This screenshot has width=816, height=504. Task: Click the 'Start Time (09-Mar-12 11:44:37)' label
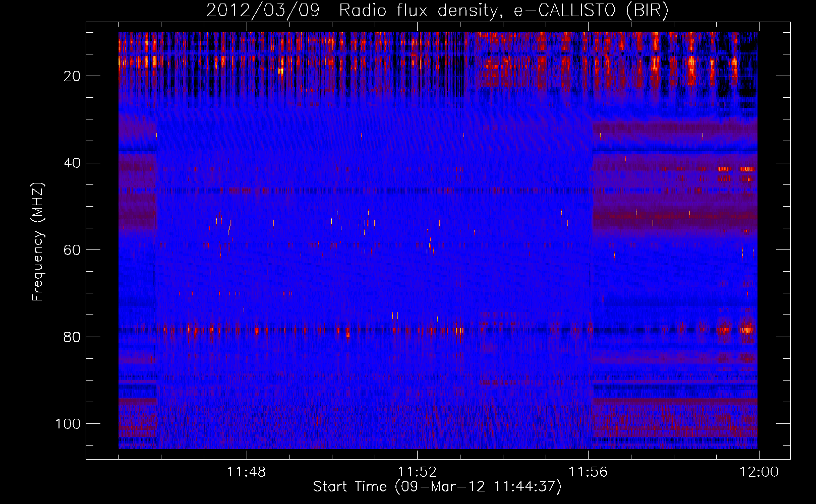[x=437, y=487]
